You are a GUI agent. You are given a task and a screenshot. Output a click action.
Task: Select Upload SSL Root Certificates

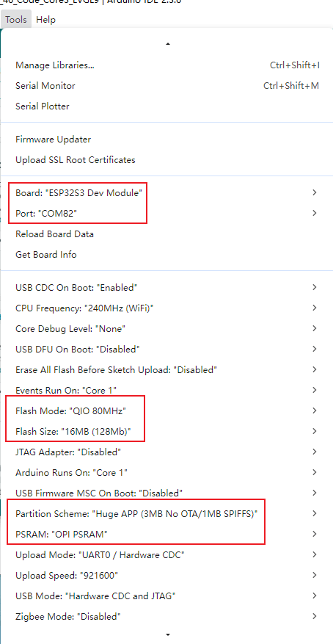pyautogui.click(x=167, y=160)
